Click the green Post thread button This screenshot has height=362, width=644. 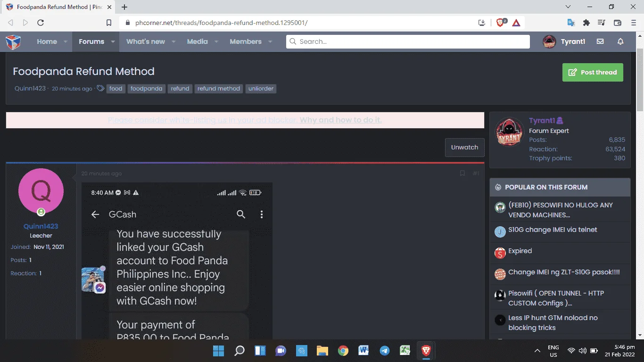coord(593,72)
